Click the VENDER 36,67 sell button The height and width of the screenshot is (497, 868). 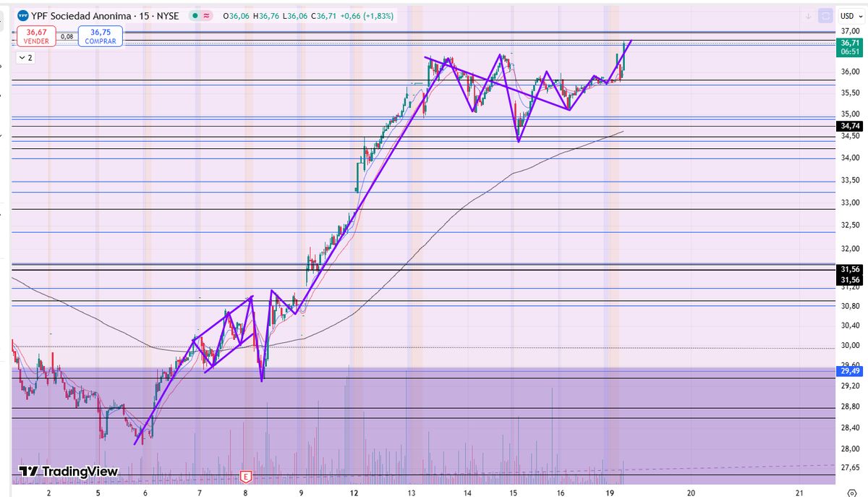pyautogui.click(x=38, y=36)
